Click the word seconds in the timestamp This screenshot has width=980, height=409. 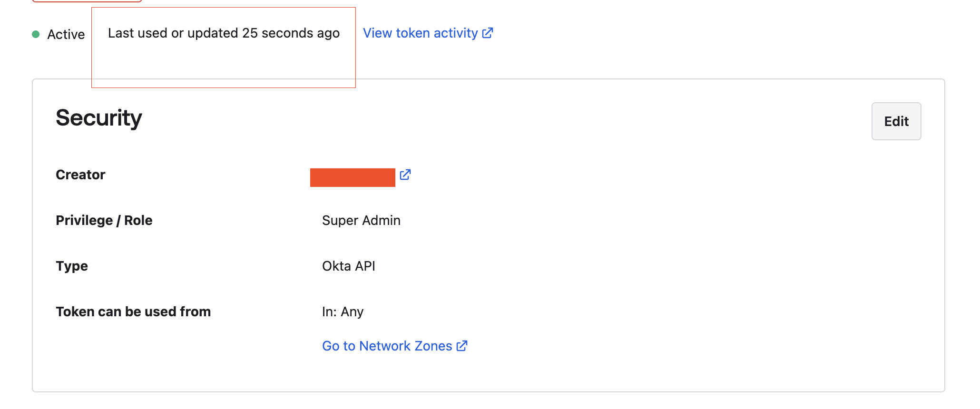(x=287, y=33)
